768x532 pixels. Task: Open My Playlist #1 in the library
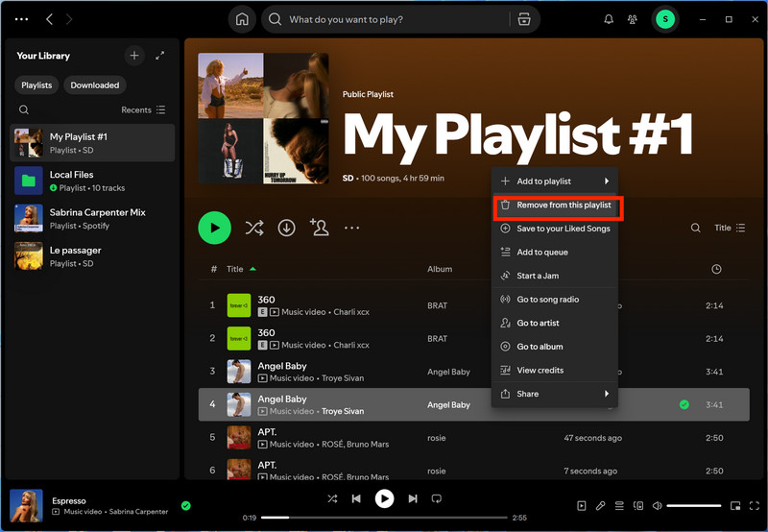(92, 142)
